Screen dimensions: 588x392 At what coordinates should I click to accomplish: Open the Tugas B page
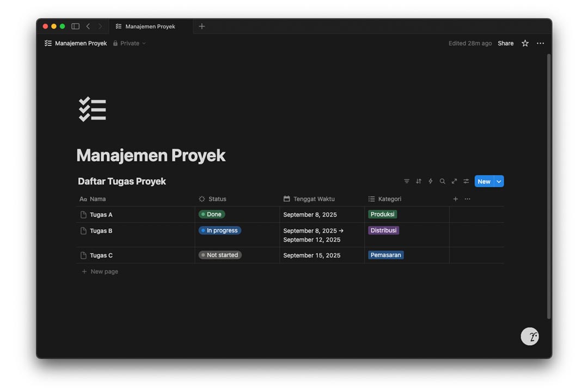[101, 231]
